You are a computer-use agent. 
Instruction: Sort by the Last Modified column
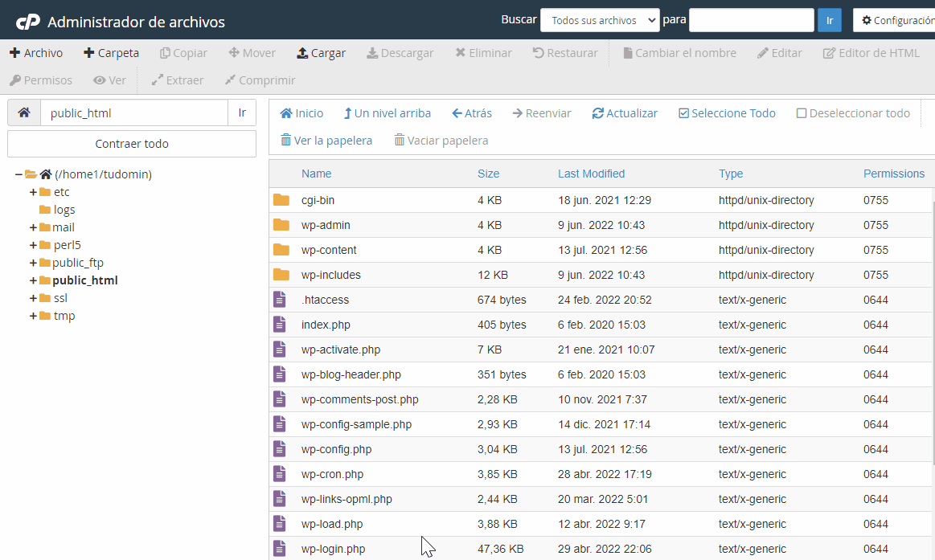coord(591,174)
